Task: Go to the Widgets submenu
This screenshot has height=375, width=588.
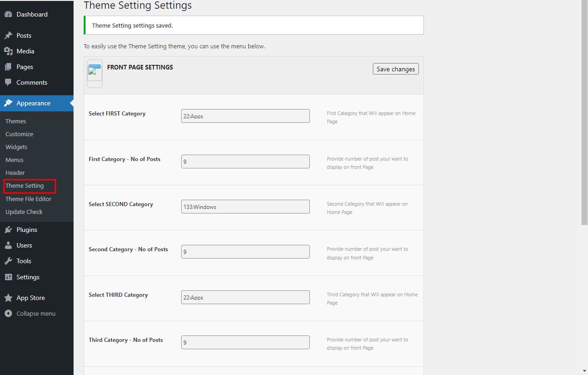Action: pos(17,147)
